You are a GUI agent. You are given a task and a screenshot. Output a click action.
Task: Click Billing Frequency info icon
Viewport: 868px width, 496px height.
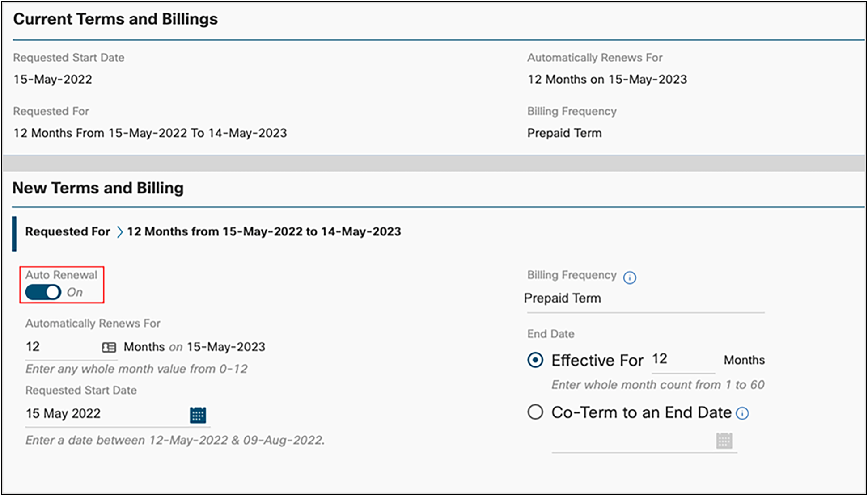[630, 278]
